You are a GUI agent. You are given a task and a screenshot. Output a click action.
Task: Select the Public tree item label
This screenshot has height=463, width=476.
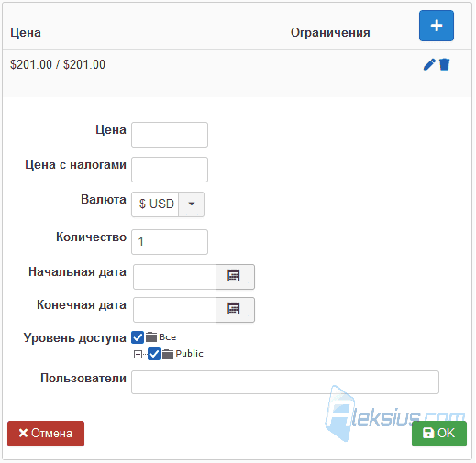[x=189, y=354]
